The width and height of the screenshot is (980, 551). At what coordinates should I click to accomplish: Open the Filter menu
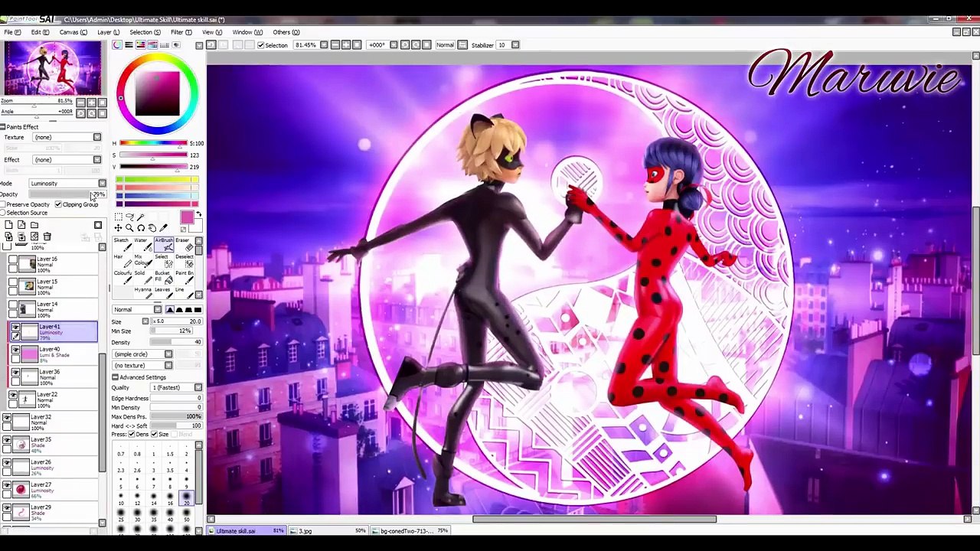[181, 32]
